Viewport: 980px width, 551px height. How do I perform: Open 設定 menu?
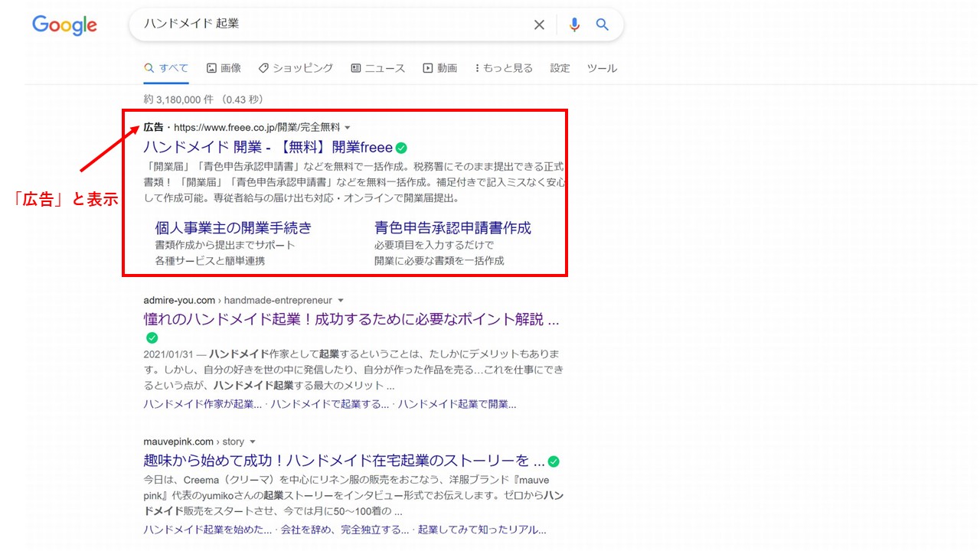coord(560,68)
